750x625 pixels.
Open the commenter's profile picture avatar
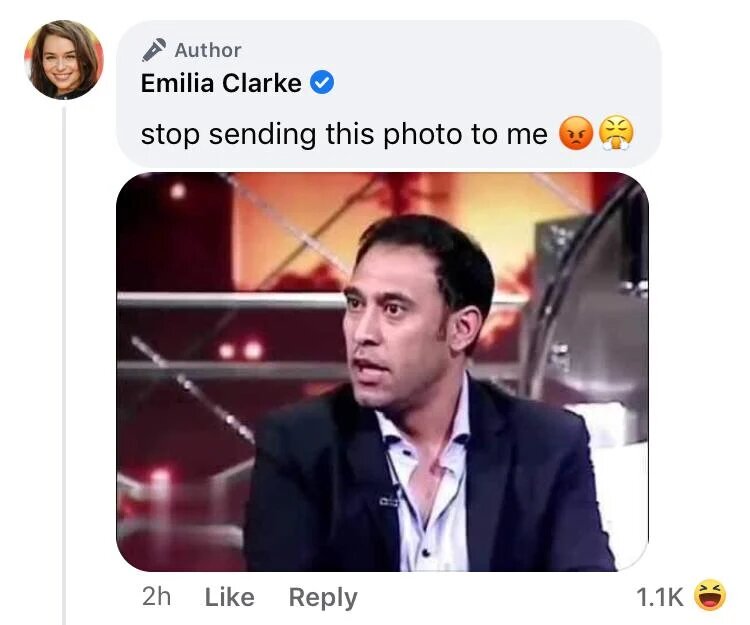tap(63, 59)
